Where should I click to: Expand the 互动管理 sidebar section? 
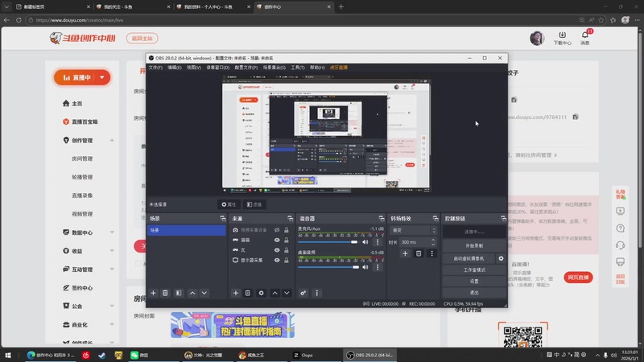(112, 269)
